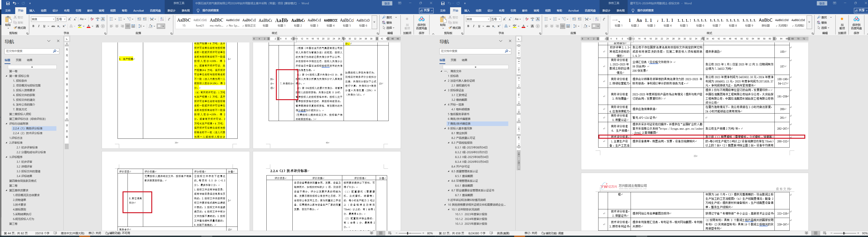Image resolution: width=868 pixels, height=237 pixels.
Task: Click sort (A-Z) icon in left window ribbon
Action: click(162, 19)
